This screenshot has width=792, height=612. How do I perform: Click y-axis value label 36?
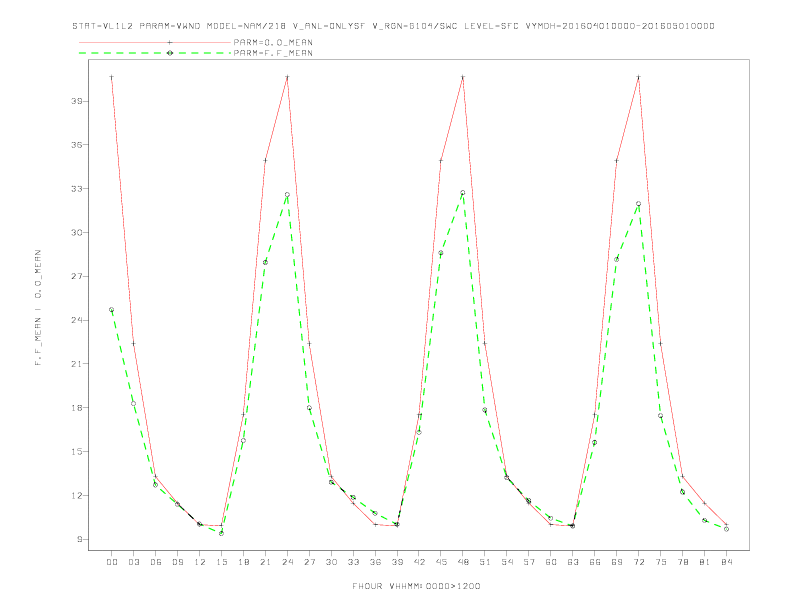click(77, 144)
